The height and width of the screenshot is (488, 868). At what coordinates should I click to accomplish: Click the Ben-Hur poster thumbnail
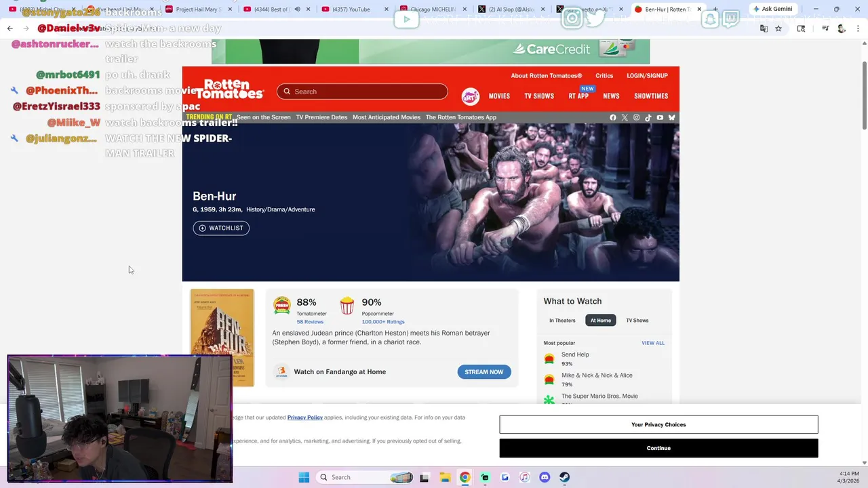click(x=222, y=338)
